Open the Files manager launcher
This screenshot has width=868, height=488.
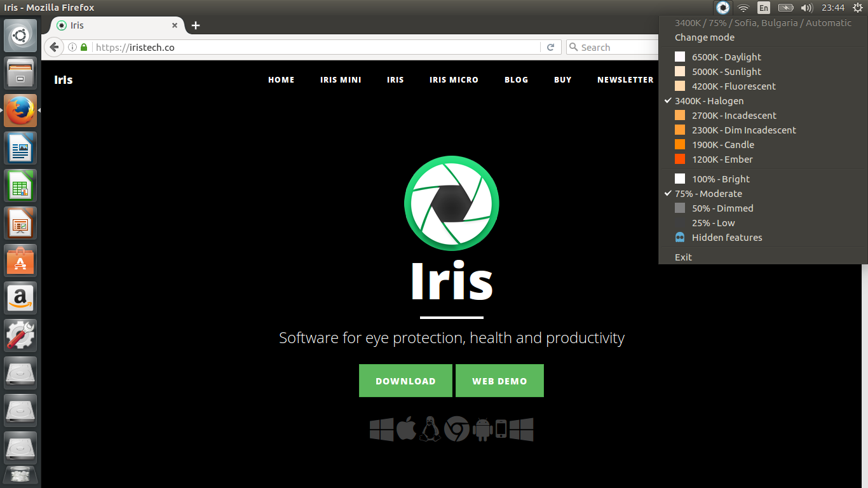click(x=20, y=73)
